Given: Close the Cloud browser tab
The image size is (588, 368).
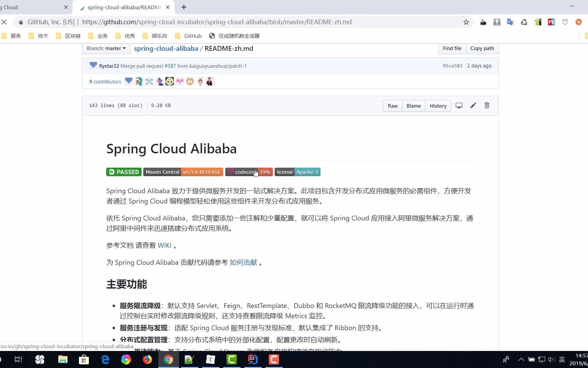Looking at the screenshot, I should [x=66, y=7].
